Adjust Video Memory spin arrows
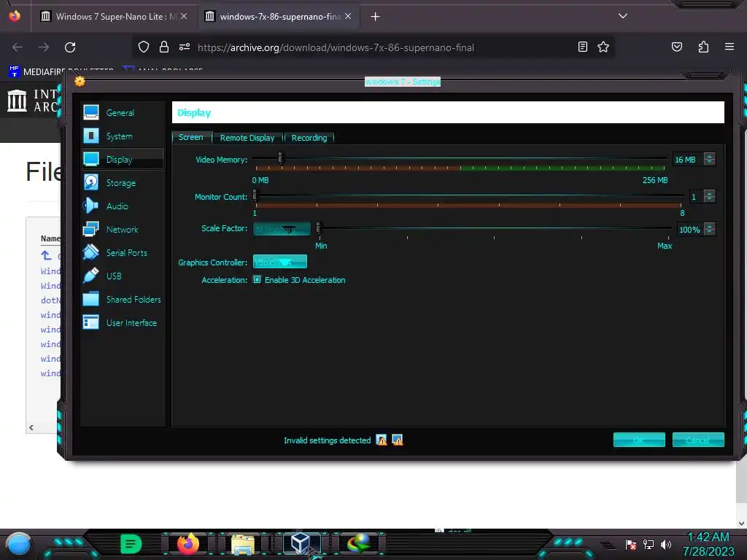 click(709, 159)
